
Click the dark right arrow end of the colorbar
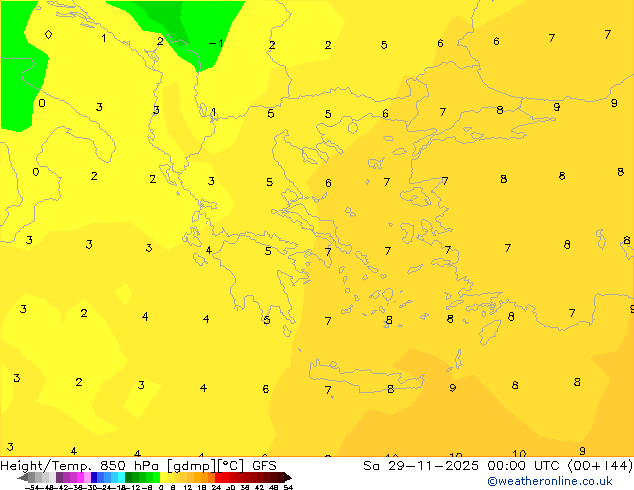287,478
